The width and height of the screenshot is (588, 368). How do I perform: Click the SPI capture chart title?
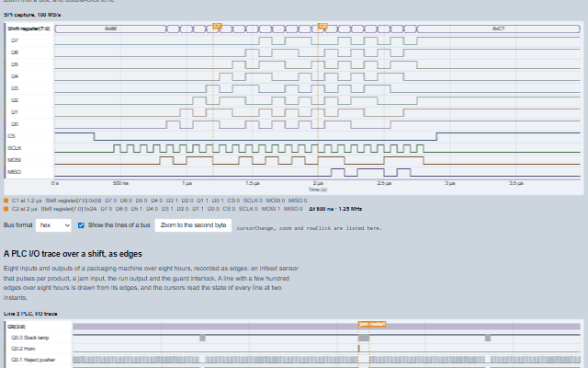[x=32, y=15]
